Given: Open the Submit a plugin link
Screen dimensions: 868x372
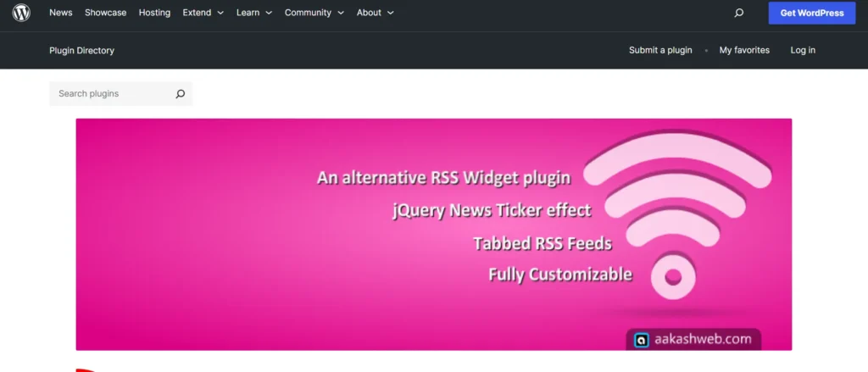Looking at the screenshot, I should tap(660, 50).
